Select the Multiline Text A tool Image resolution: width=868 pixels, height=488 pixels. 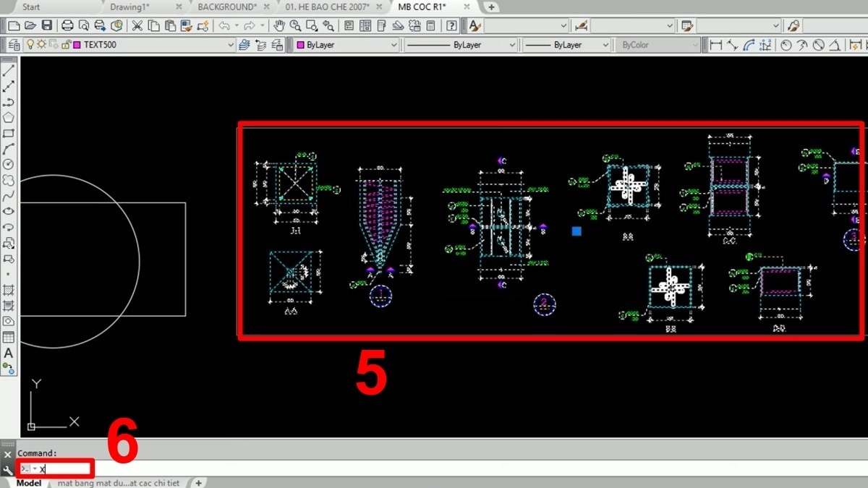(x=9, y=353)
